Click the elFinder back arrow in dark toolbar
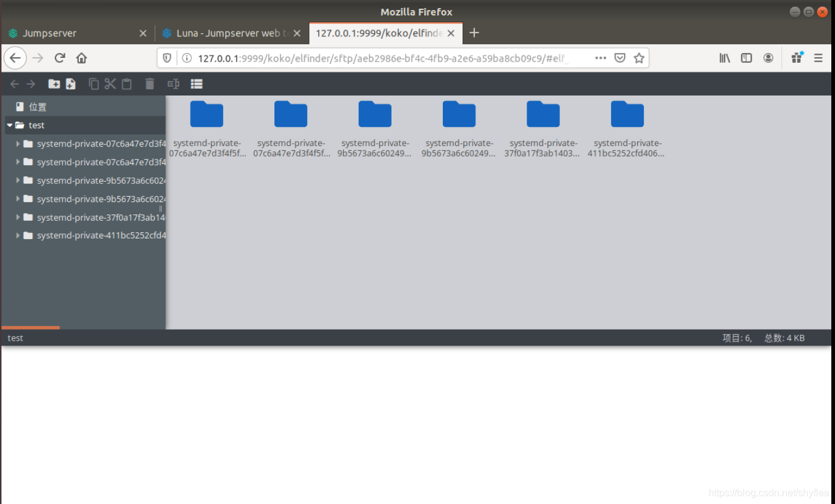The image size is (835, 504). (14, 84)
